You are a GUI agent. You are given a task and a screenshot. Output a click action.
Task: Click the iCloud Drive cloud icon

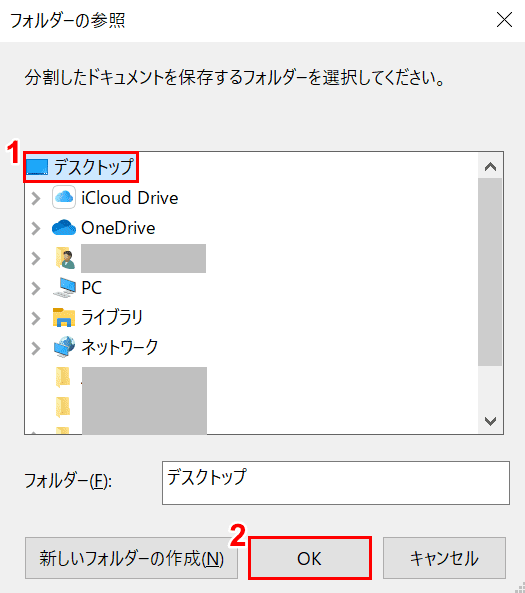[x=64, y=197]
